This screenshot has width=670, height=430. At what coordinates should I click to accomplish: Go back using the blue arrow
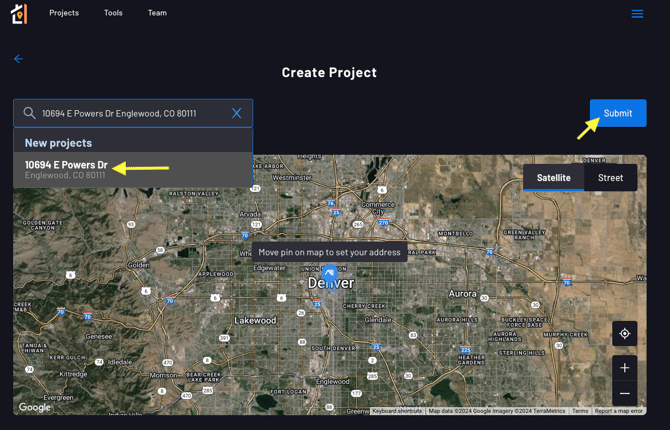18,59
